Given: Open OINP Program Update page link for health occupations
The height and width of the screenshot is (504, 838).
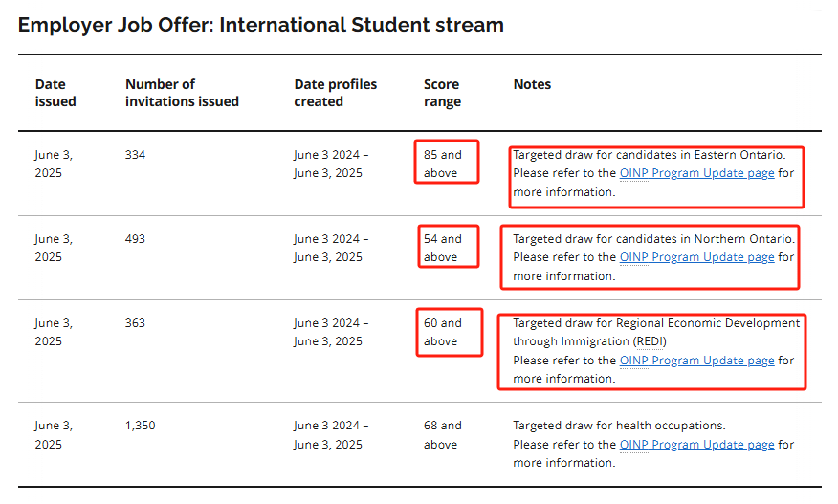Looking at the screenshot, I should click(696, 444).
